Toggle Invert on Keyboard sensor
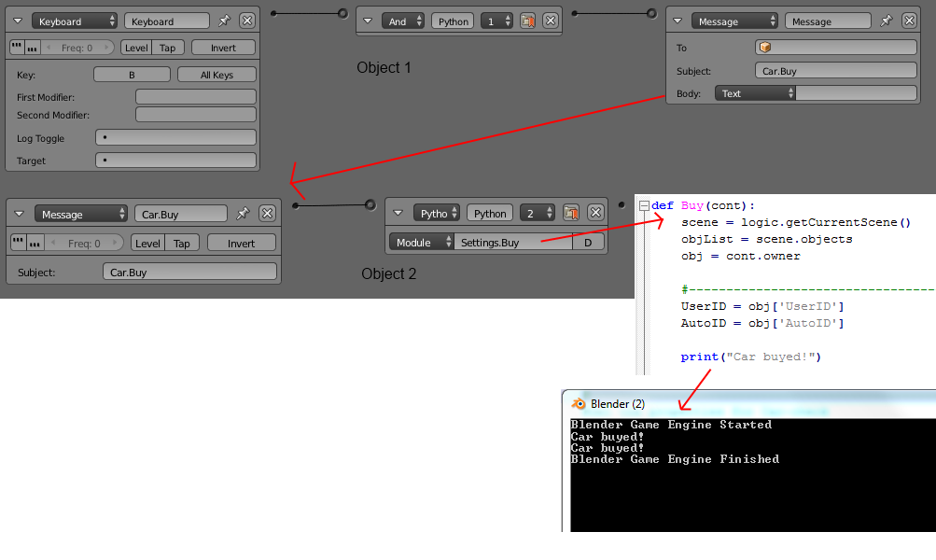 pos(223,48)
